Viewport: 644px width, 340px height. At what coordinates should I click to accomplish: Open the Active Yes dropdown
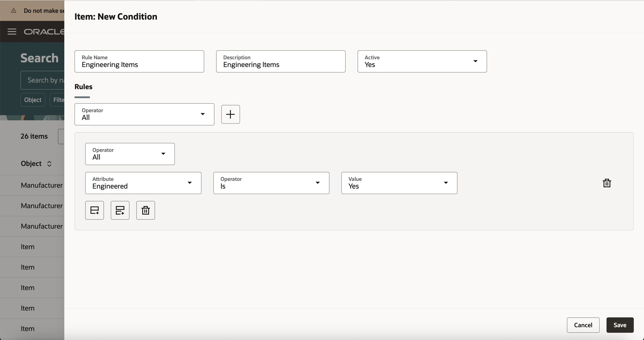(422, 61)
